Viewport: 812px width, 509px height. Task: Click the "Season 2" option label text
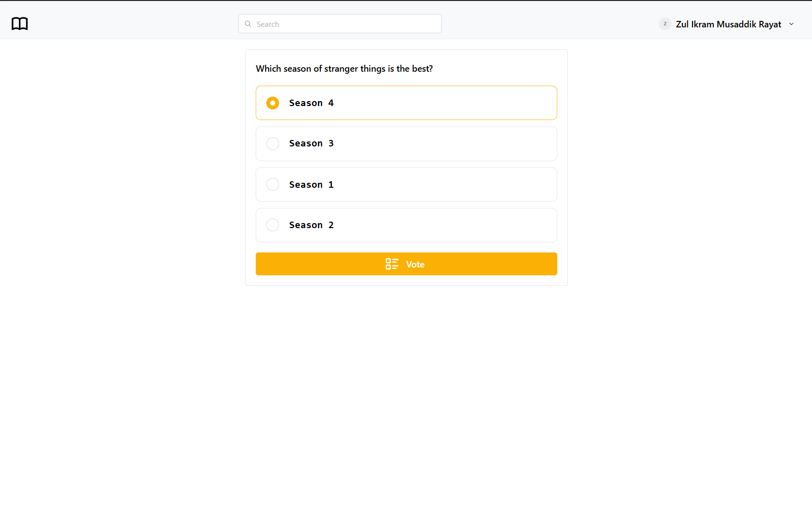coord(311,225)
